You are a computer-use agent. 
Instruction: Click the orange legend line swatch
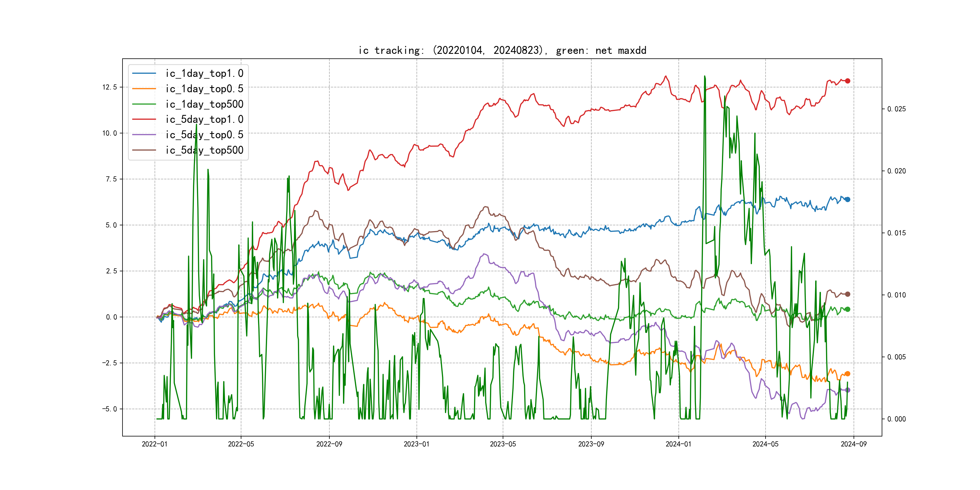pos(144,89)
